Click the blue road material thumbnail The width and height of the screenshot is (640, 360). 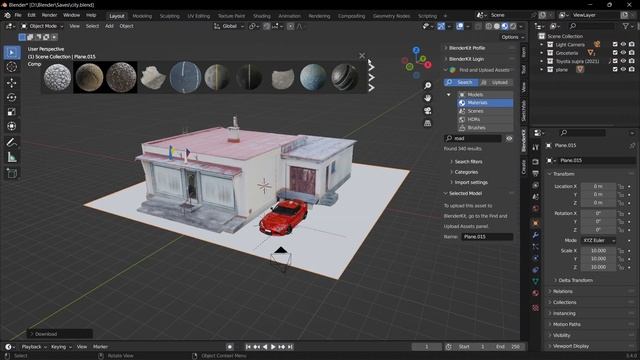click(185, 77)
